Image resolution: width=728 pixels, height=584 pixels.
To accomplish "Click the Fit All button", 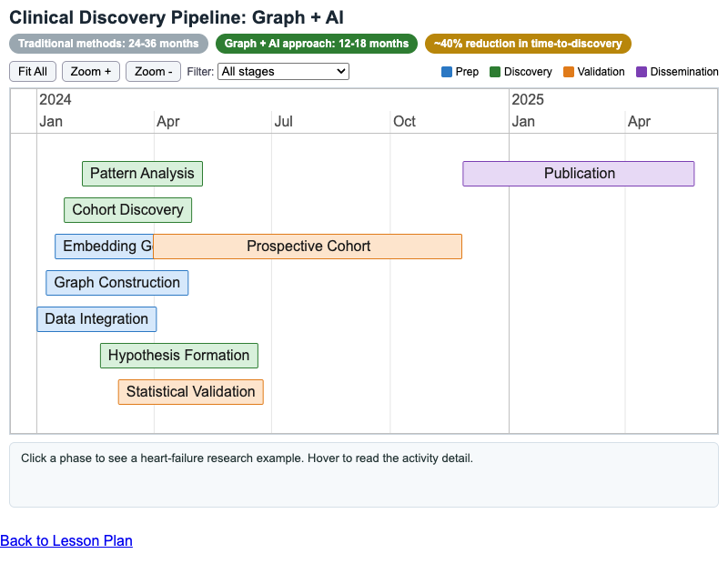I will coord(33,72).
